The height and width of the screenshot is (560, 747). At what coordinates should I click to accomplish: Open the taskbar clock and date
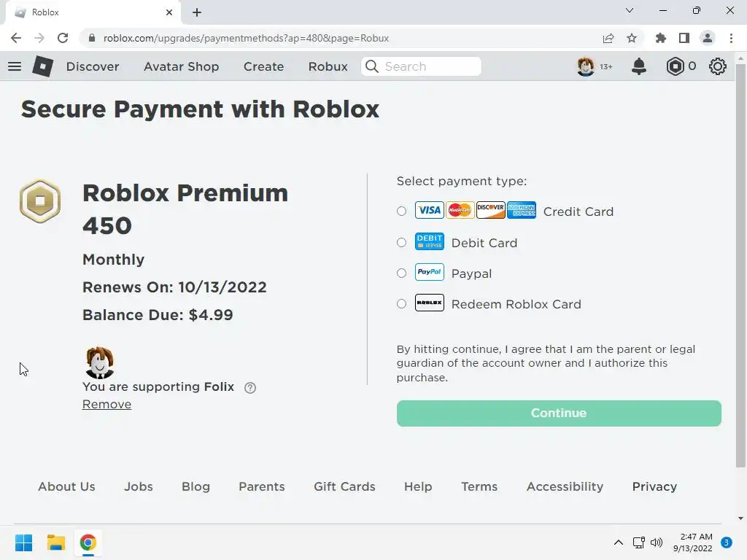coord(693,542)
